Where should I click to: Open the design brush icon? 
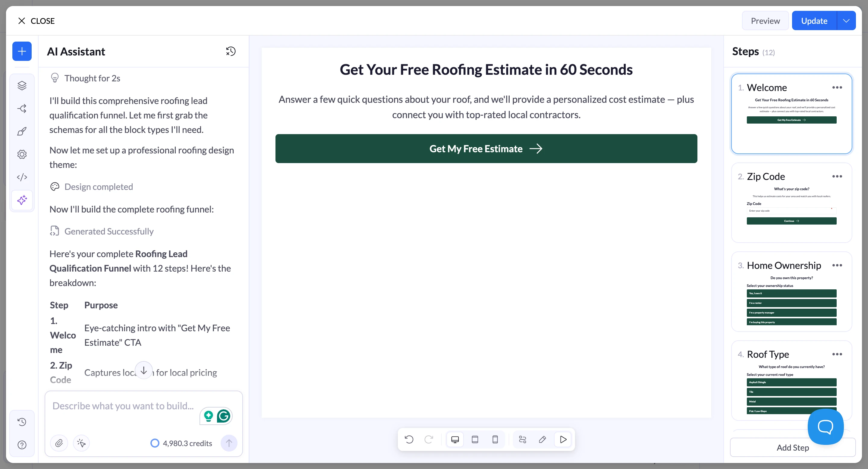tap(22, 131)
